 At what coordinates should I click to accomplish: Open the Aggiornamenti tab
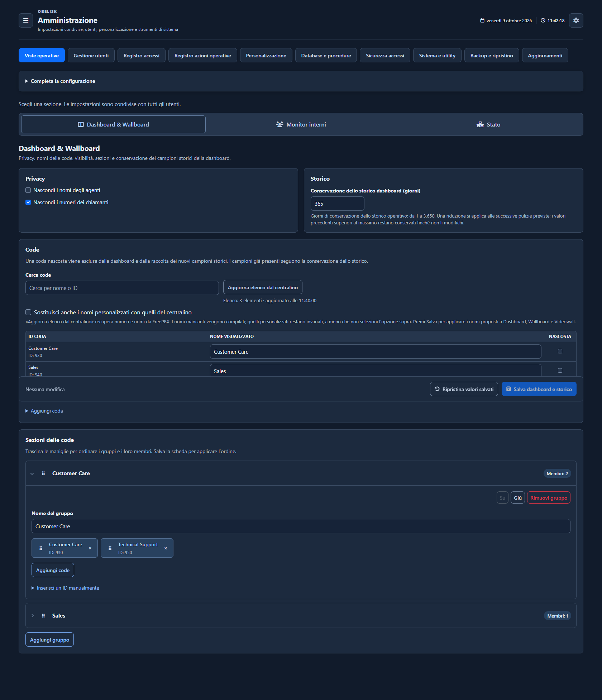pyautogui.click(x=545, y=56)
